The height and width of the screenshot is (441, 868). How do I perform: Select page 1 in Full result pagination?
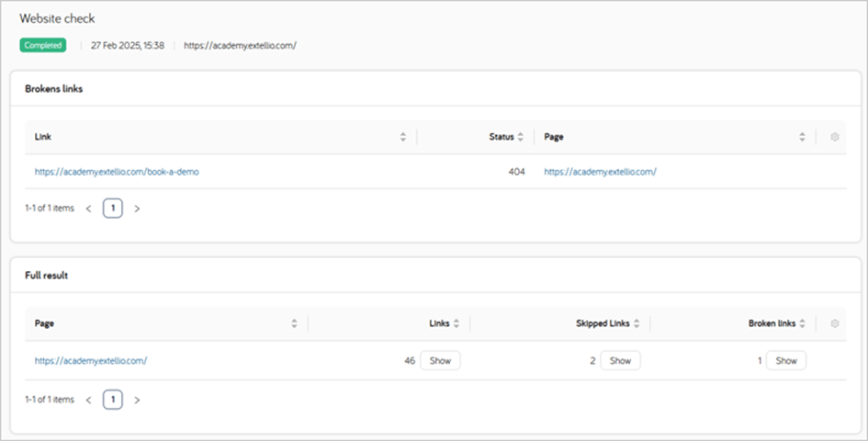(113, 400)
